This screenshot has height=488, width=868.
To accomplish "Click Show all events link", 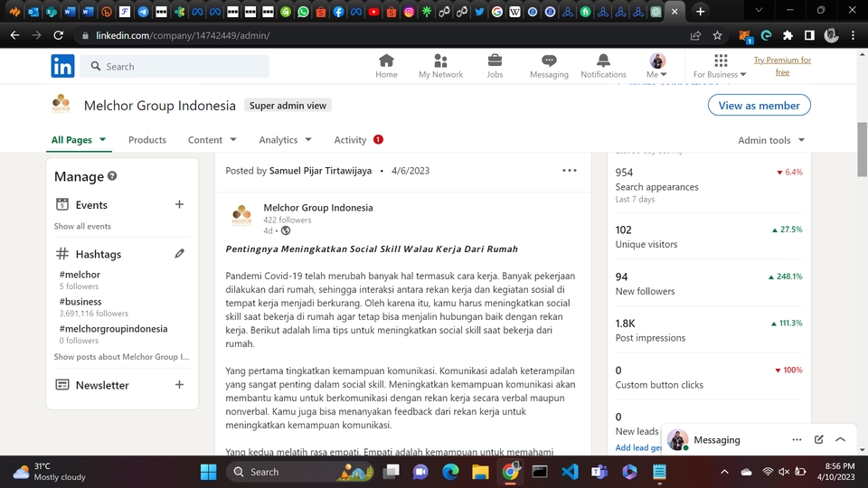I will coord(82,226).
